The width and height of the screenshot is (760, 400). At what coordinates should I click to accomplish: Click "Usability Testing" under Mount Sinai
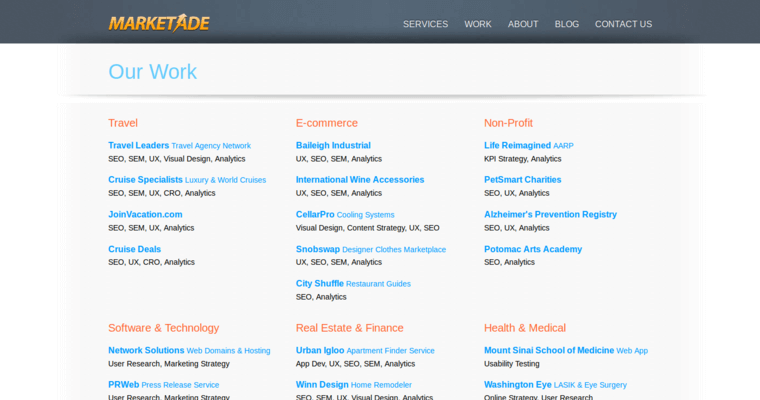tap(511, 364)
